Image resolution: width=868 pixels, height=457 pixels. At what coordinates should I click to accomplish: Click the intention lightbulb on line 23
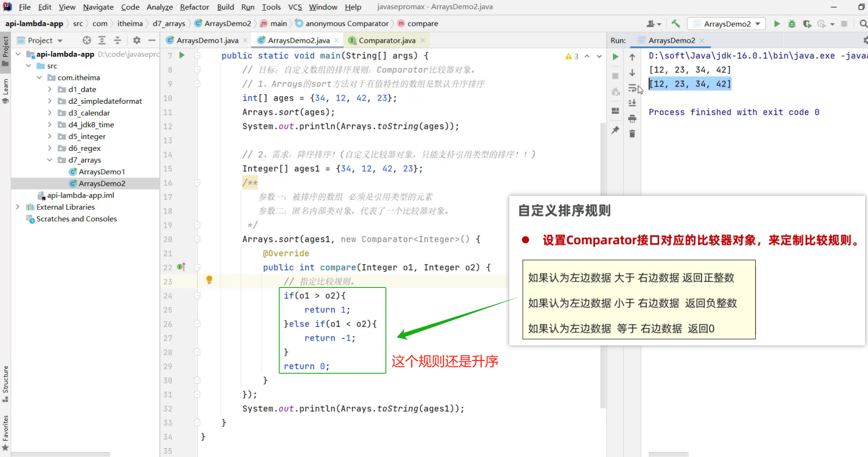pos(209,280)
